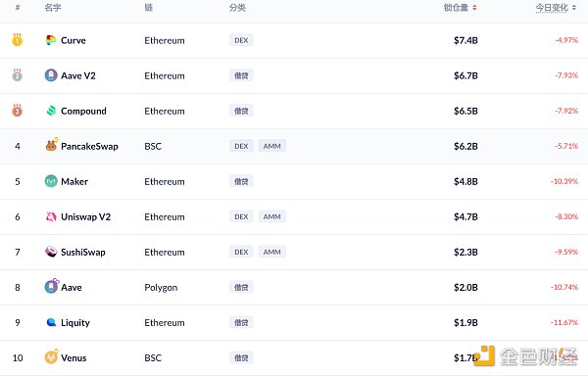The height and width of the screenshot is (377, 588).
Task: Select the 借贷 tag in Maker row
Action: coord(241,181)
